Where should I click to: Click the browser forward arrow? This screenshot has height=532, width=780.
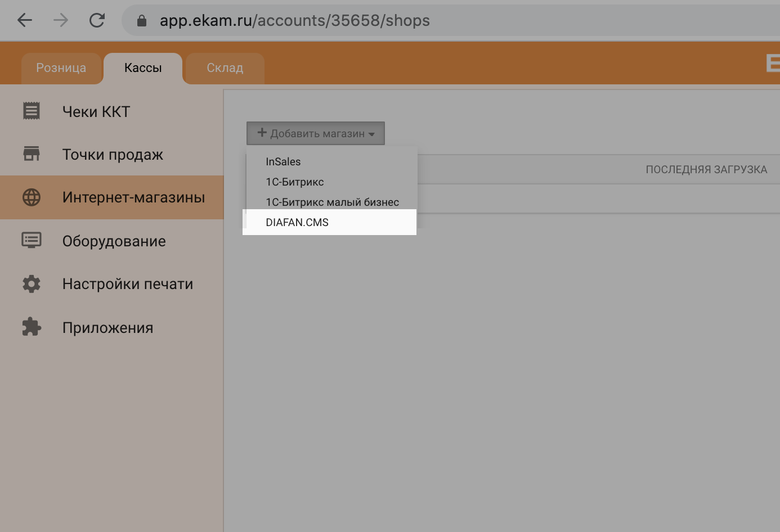click(60, 20)
